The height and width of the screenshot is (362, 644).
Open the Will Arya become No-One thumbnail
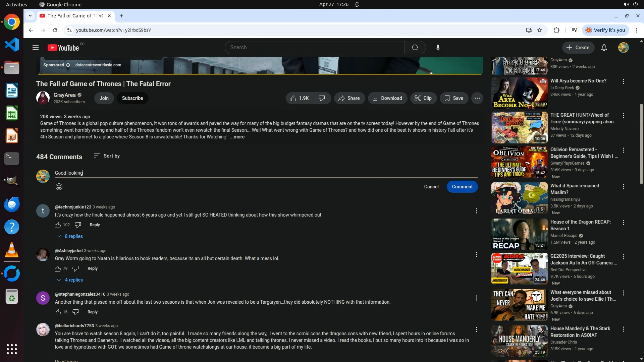click(x=519, y=93)
